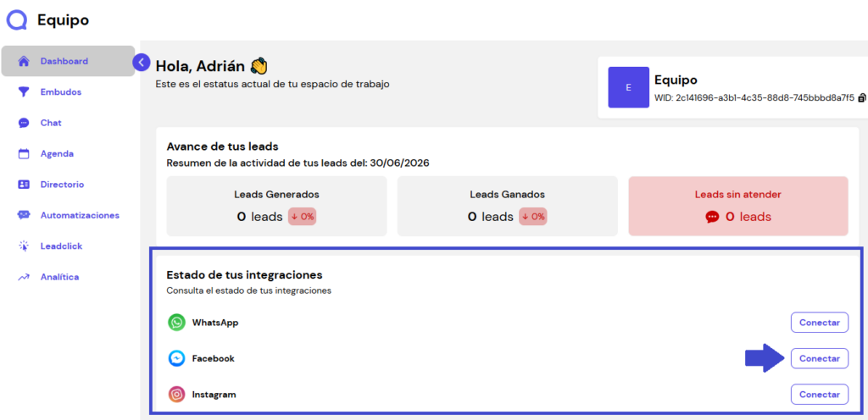Click the Dashboard home icon

23,61
